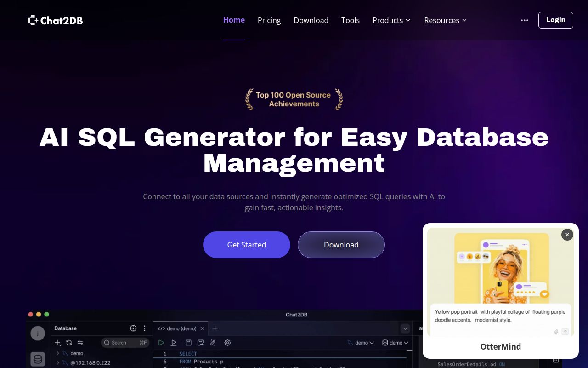
Task: Open the demo database dropdown with the cylinder icon
Action: (x=395, y=343)
